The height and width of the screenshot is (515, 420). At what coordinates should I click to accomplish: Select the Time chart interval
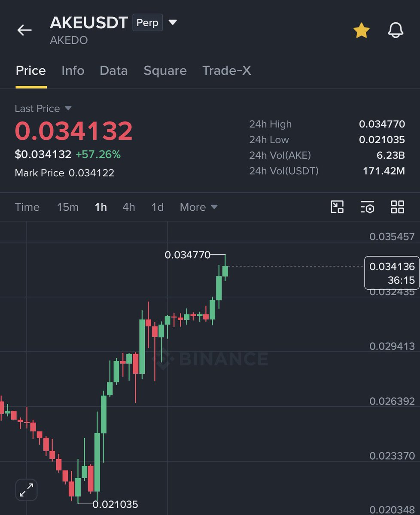(27, 207)
